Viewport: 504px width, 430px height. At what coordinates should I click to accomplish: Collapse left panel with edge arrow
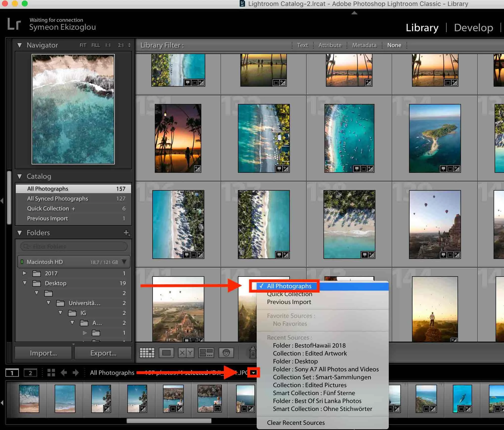(x=2, y=201)
